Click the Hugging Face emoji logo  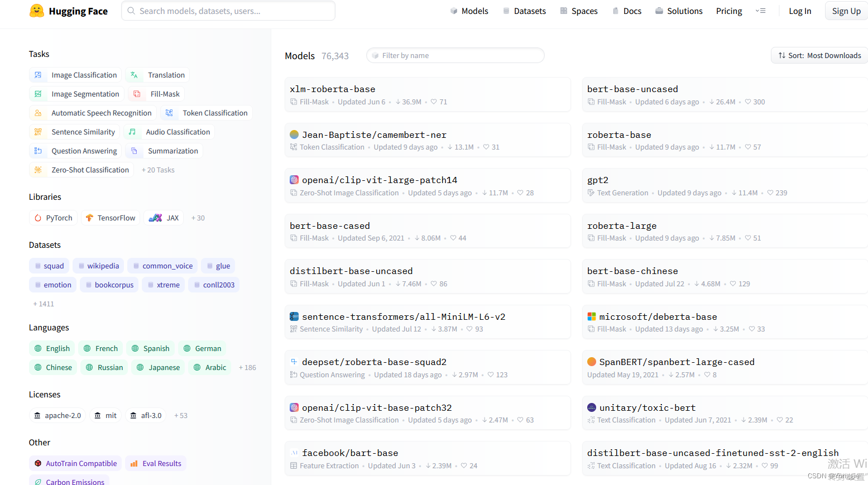[37, 11]
